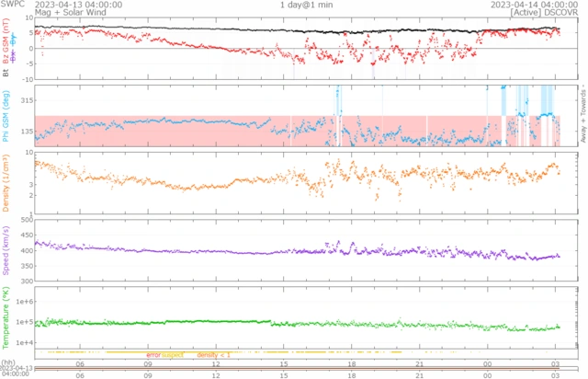Select the end time 2023-04-14 04:00:00 in the header
The width and height of the screenshot is (588, 379).
[x=535, y=5]
